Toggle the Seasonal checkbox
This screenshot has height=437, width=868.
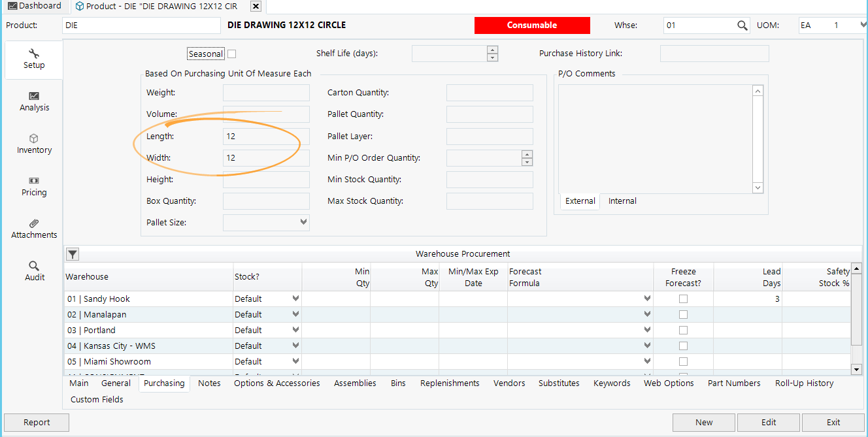pyautogui.click(x=231, y=54)
